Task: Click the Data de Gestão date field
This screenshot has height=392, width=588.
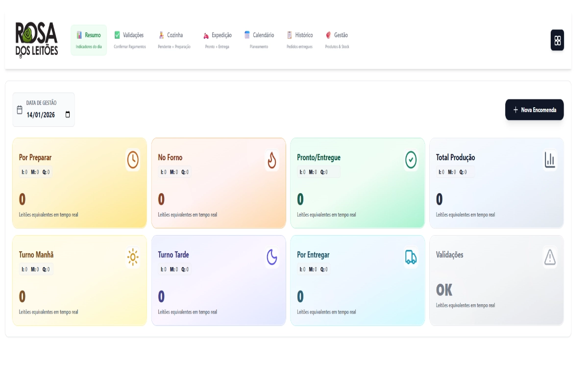Action: pos(41,115)
